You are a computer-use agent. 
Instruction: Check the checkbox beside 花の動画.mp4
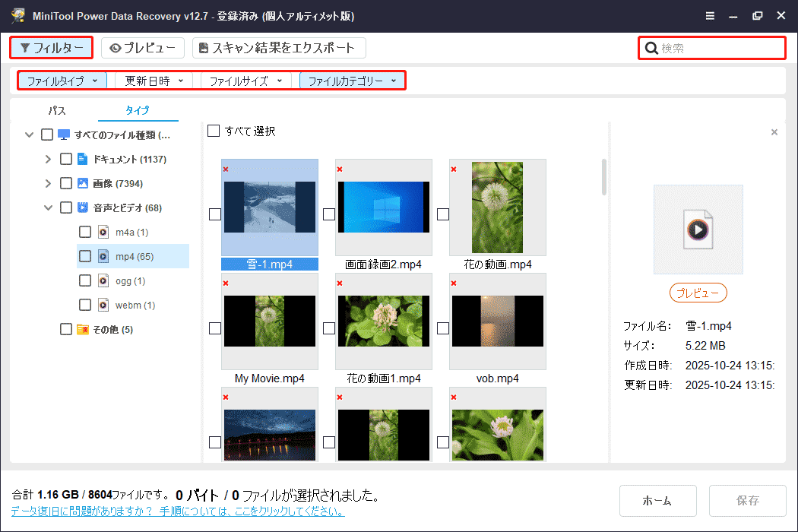442,214
